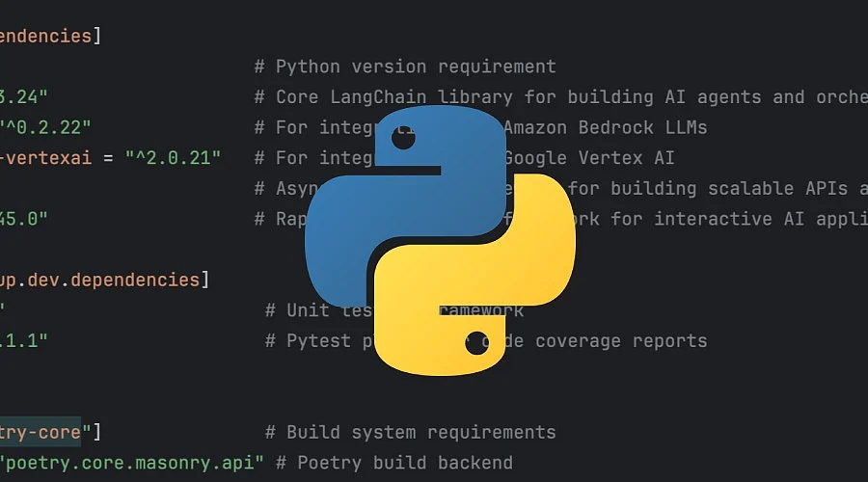Click the "for interactive AI appli" comment text
The height and width of the screenshot is (482, 868).
pyautogui.click(x=739, y=219)
